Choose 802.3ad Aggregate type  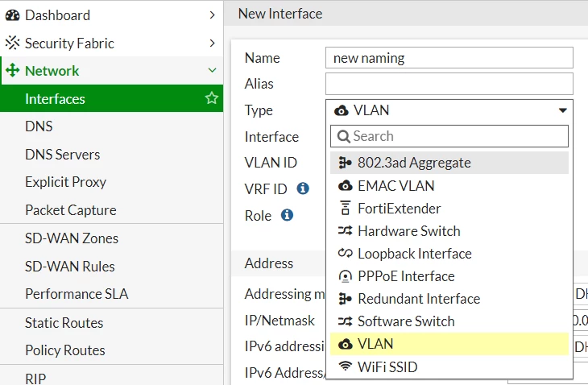[x=449, y=163]
